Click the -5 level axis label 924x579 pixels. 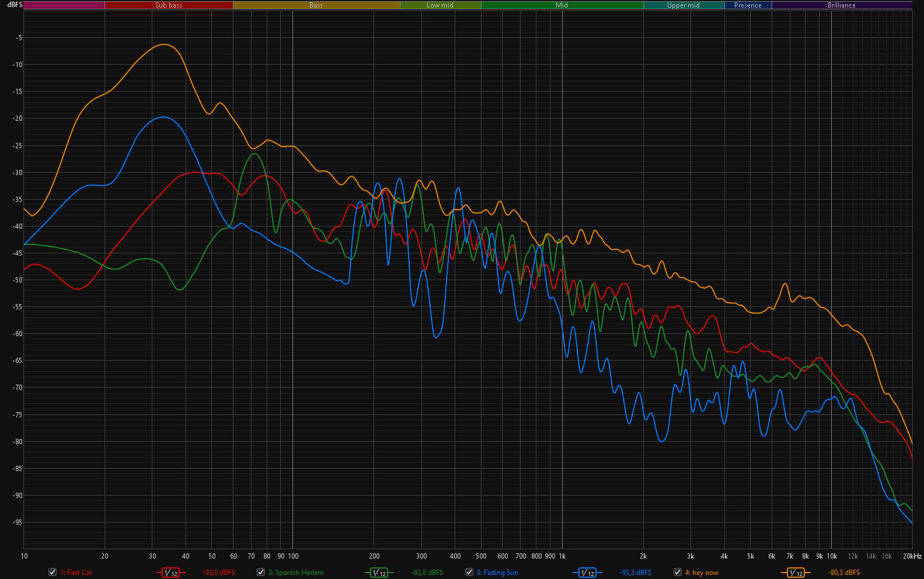pyautogui.click(x=19, y=38)
